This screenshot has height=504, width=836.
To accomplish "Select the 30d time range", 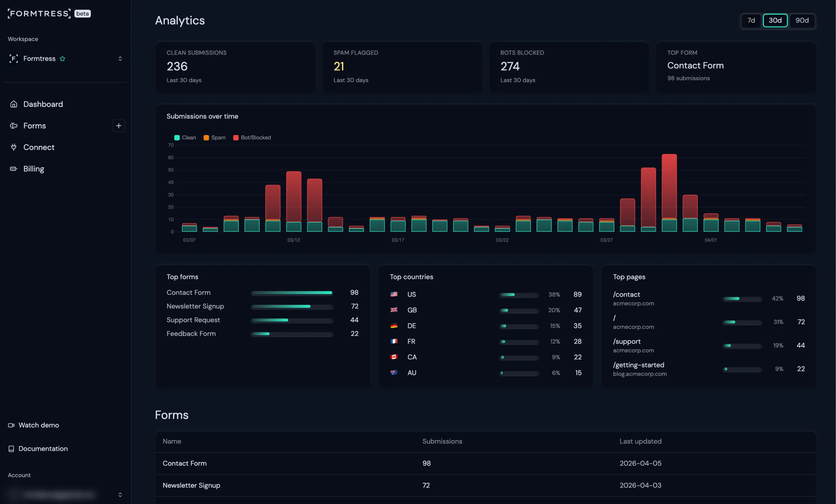I will click(775, 21).
